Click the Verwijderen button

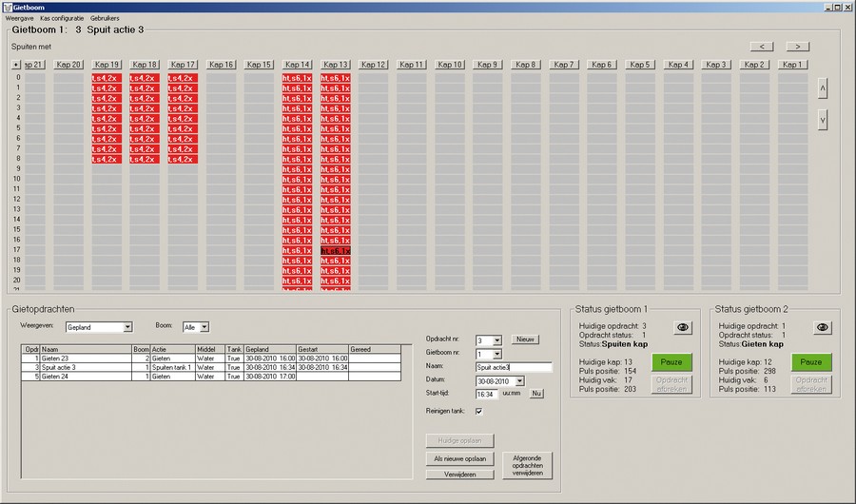[459, 475]
